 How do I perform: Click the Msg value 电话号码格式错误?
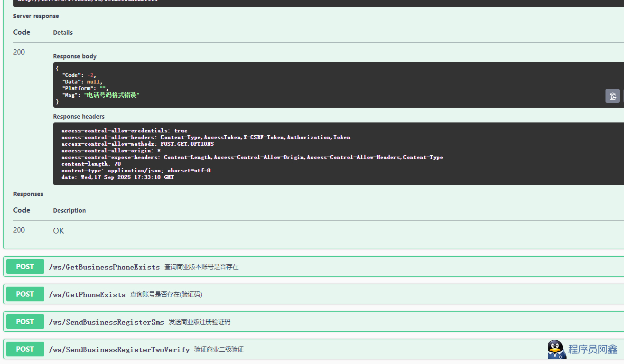point(112,95)
